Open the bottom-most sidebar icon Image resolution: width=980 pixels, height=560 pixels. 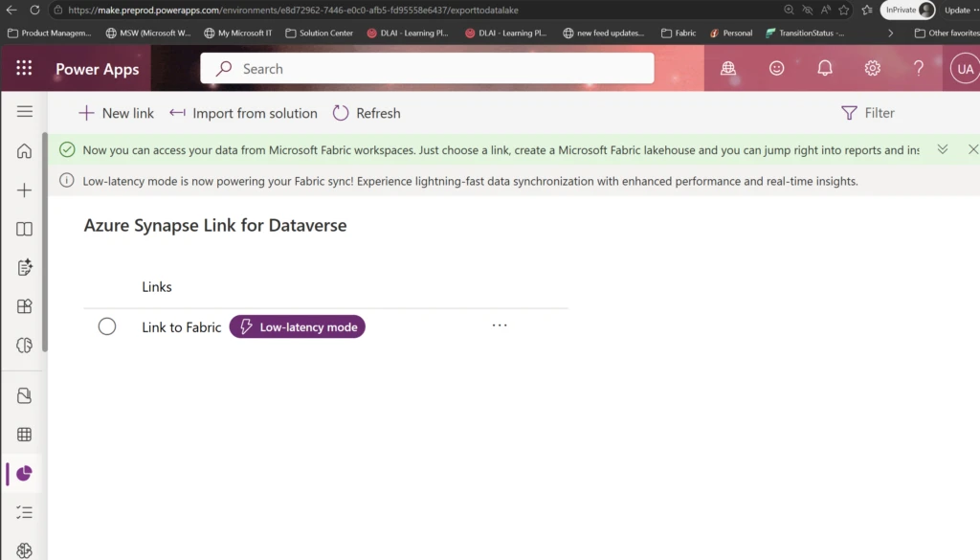point(24,550)
